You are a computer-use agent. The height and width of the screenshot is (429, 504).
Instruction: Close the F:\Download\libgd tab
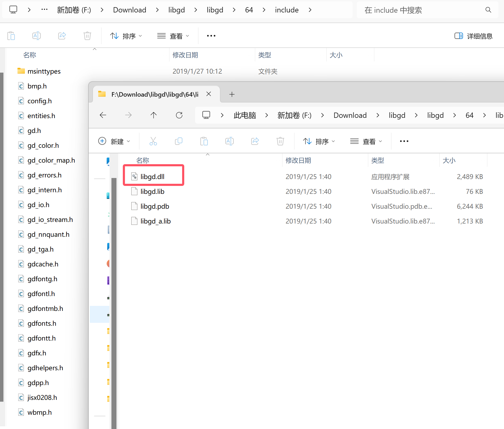(x=209, y=94)
